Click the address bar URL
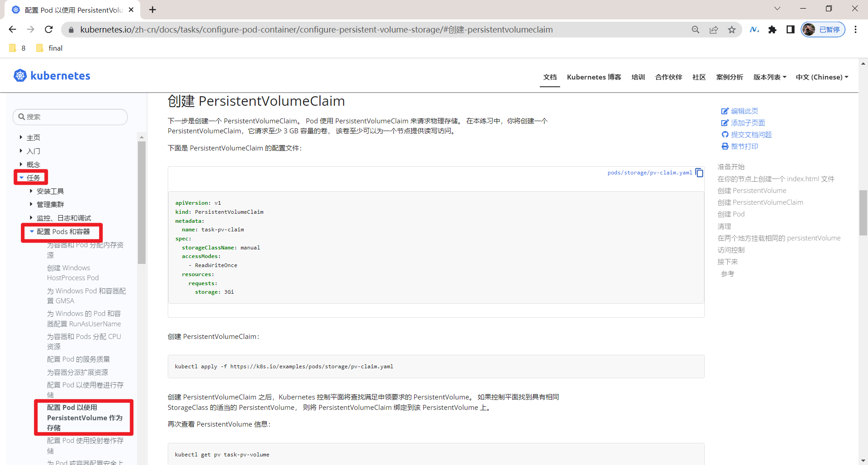The height and width of the screenshot is (465, 868). pyautogui.click(x=316, y=30)
